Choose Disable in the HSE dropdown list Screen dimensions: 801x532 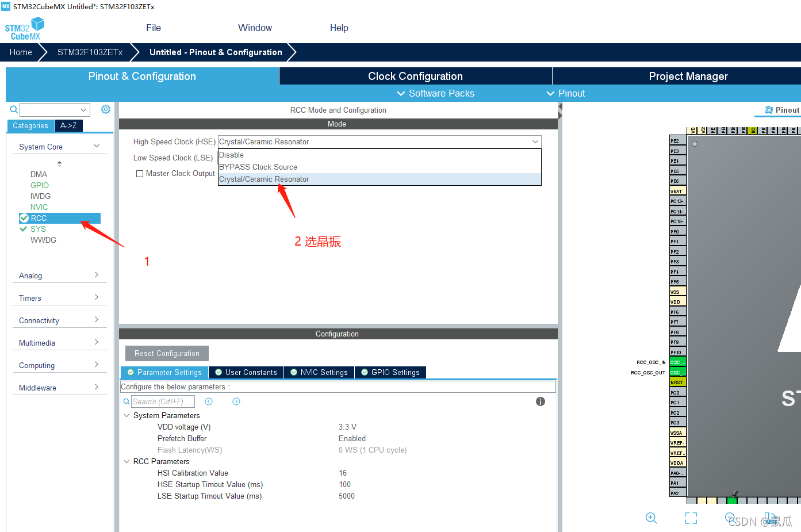[x=380, y=155]
